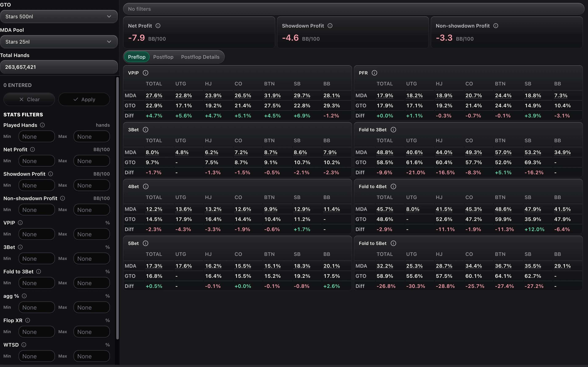Click info icon beside Net Profit filter

[32, 150]
